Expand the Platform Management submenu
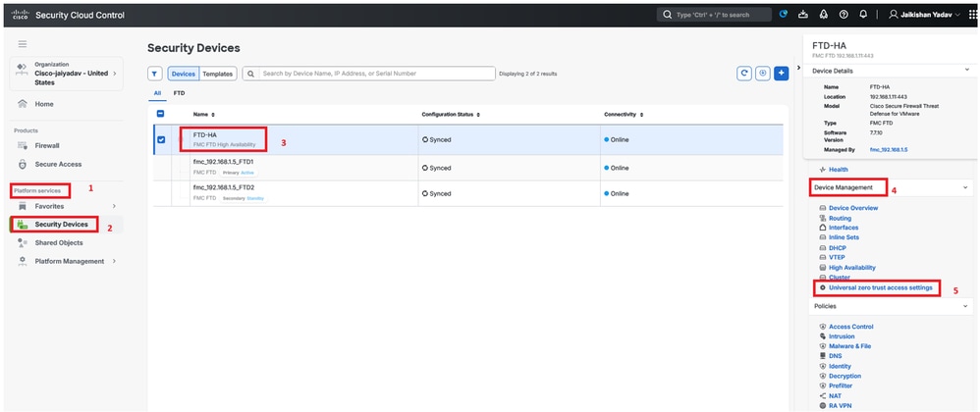The width and height of the screenshot is (980, 412). pos(114,261)
